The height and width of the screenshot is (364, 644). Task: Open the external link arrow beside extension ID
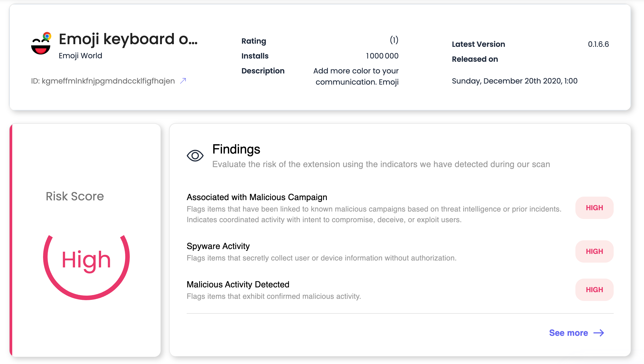coord(183,81)
